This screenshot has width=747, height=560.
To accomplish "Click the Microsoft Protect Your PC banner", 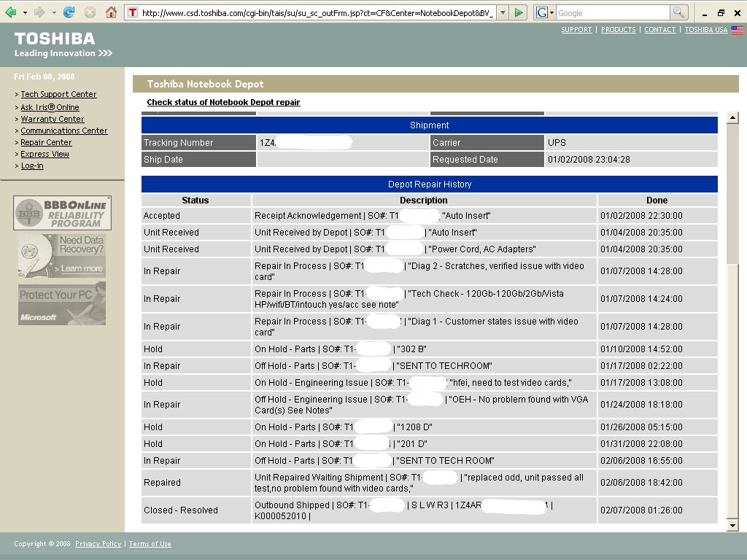I will pyautogui.click(x=62, y=303).
